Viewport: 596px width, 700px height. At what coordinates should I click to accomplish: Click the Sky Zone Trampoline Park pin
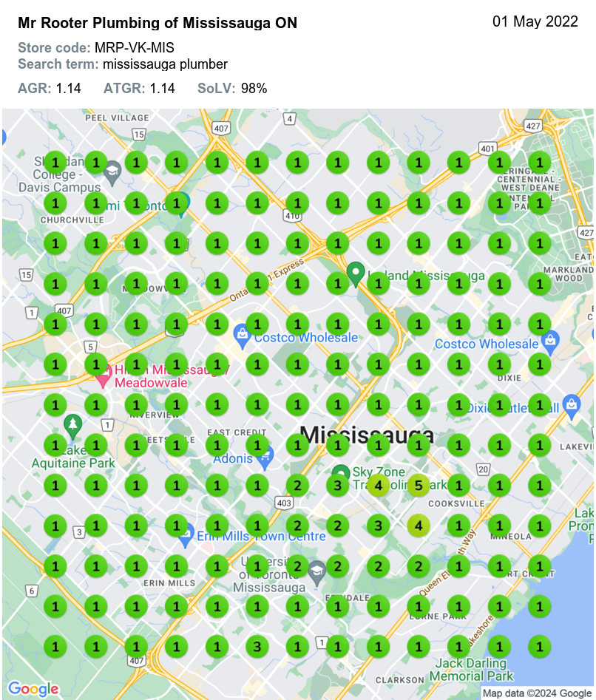341,472
